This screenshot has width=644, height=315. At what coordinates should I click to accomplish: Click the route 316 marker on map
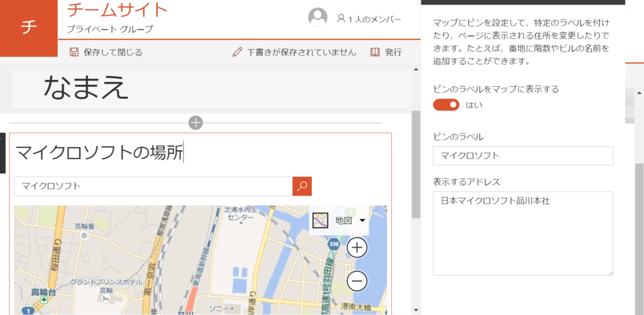pos(333,245)
